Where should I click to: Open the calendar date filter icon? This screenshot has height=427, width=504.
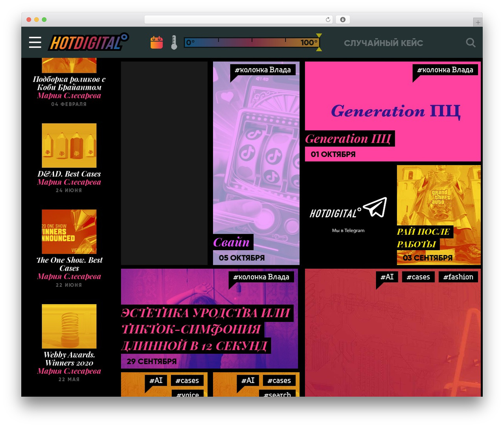click(x=157, y=43)
